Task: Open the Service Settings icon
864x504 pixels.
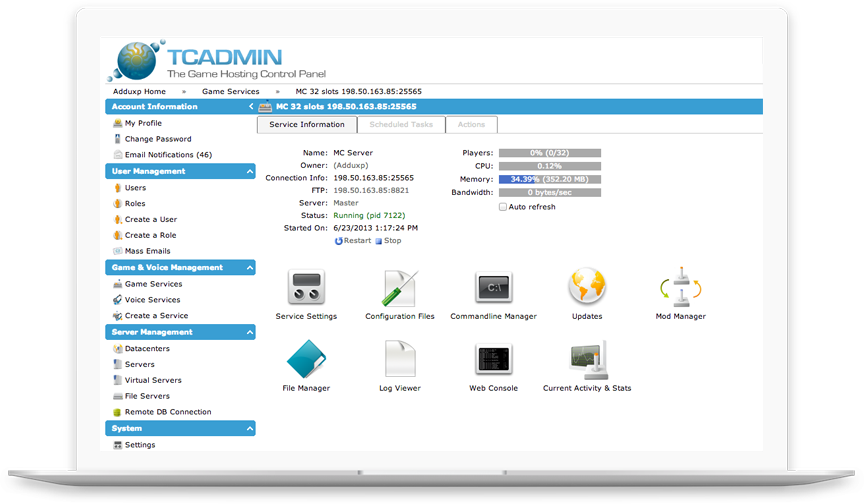Action: [x=306, y=286]
